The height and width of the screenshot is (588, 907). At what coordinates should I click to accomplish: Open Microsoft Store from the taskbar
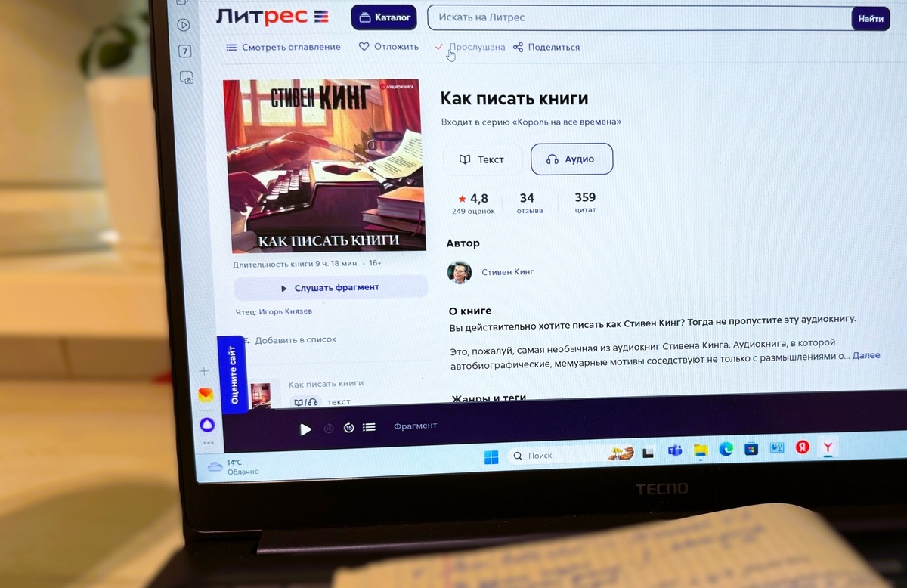(x=751, y=449)
